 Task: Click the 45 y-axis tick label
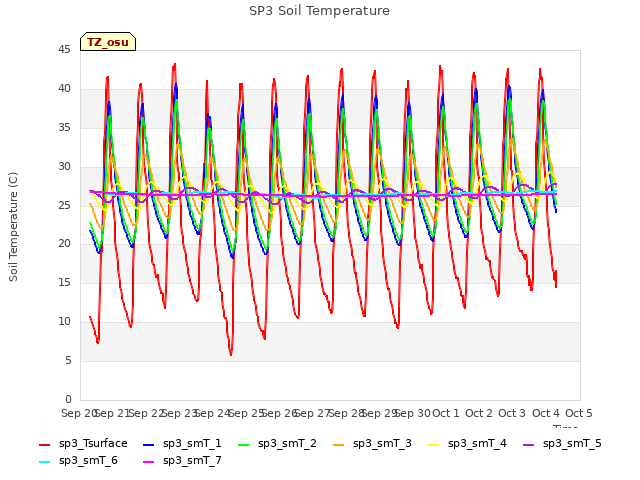coord(64,50)
